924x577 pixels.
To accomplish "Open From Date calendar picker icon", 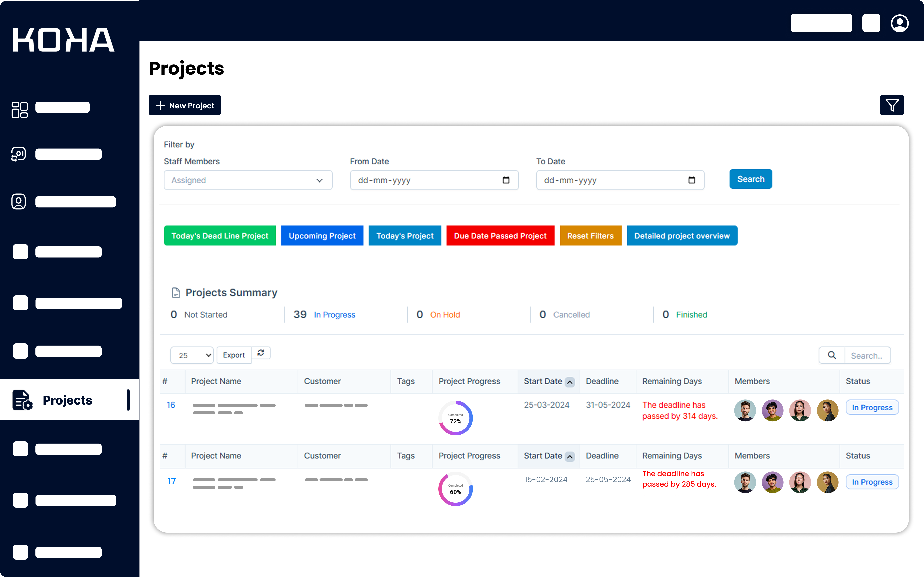I will coord(506,180).
